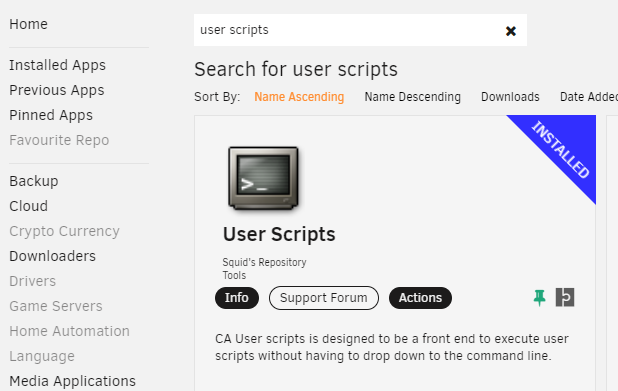Clear the search with the X icon
This screenshot has height=391, width=618.
coord(510,31)
